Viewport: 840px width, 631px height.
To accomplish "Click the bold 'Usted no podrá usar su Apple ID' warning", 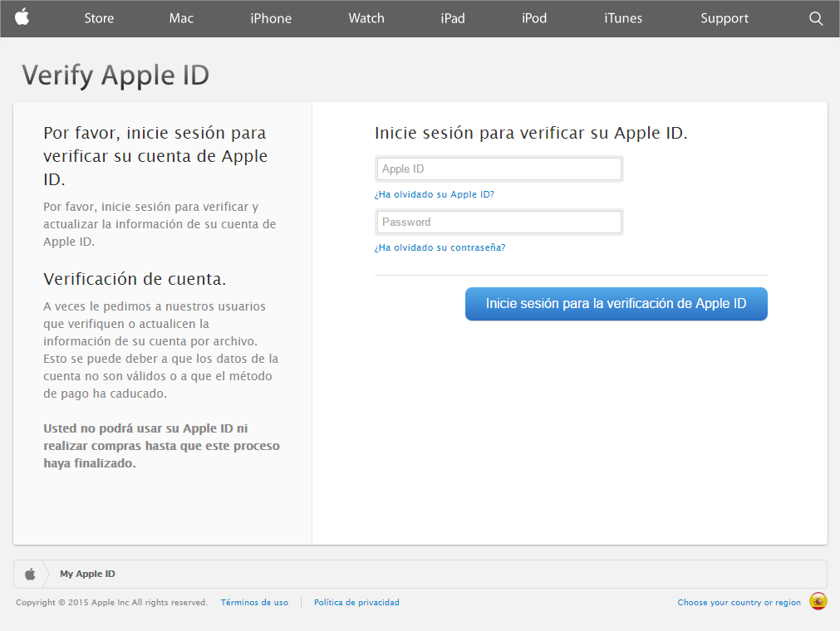I will [161, 446].
